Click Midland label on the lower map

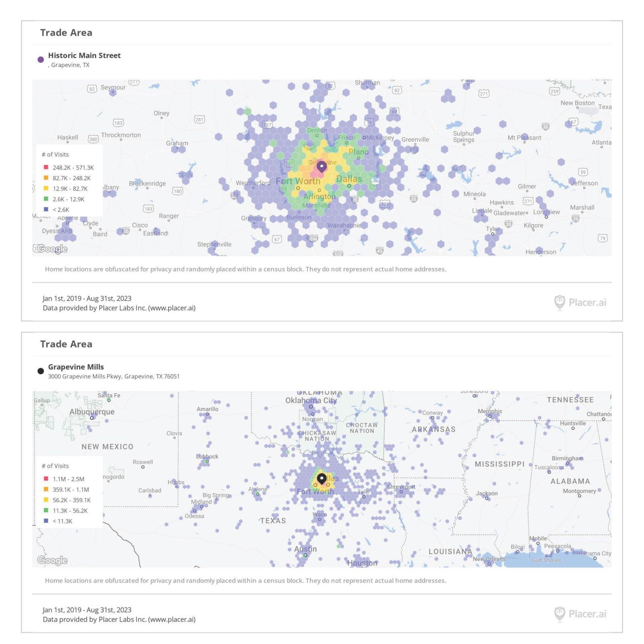pos(201,502)
